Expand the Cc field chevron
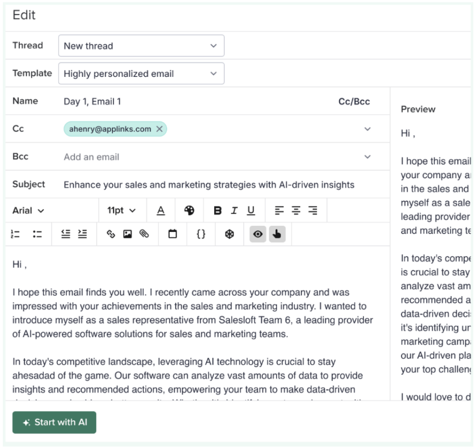Viewport: 476px width, 448px height. coord(367,129)
